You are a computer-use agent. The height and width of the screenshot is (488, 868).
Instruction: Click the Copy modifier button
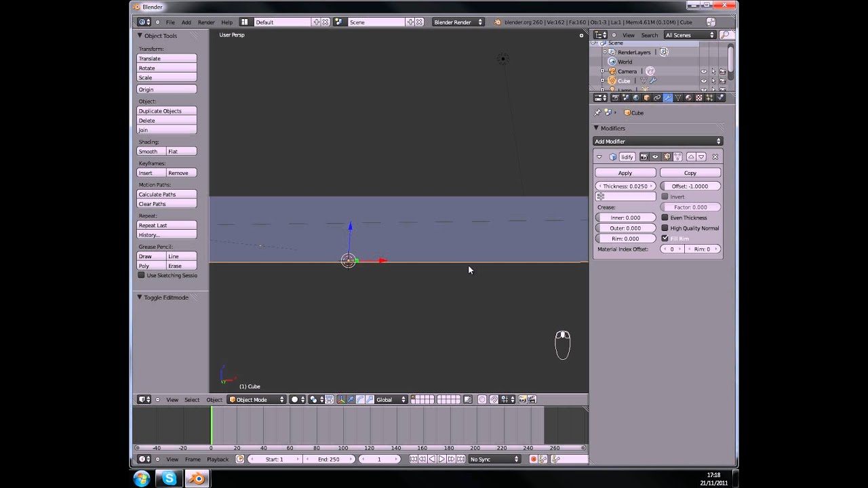pyautogui.click(x=690, y=173)
